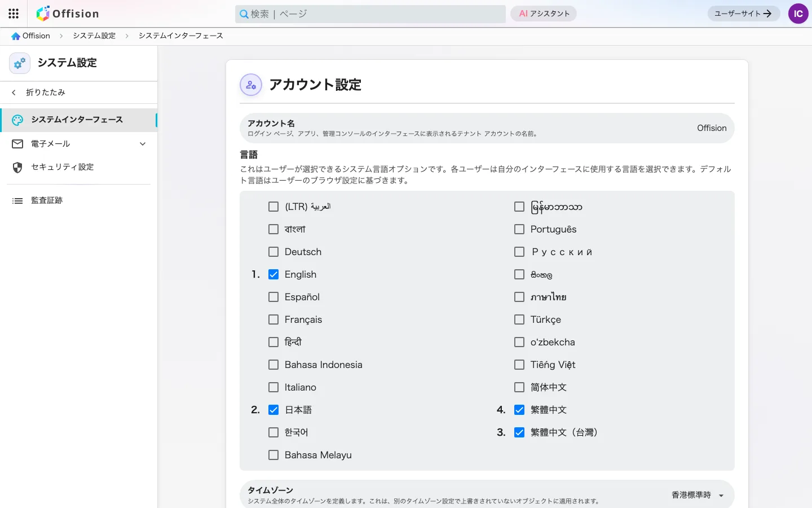Enable the Italiano language checkbox
This screenshot has width=812, height=508.
point(273,387)
